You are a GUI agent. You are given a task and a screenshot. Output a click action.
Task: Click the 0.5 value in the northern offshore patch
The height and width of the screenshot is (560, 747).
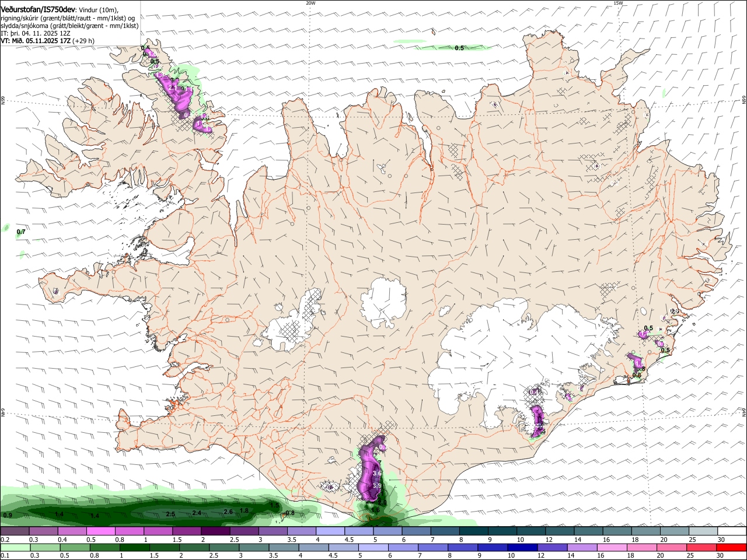pyautogui.click(x=459, y=48)
